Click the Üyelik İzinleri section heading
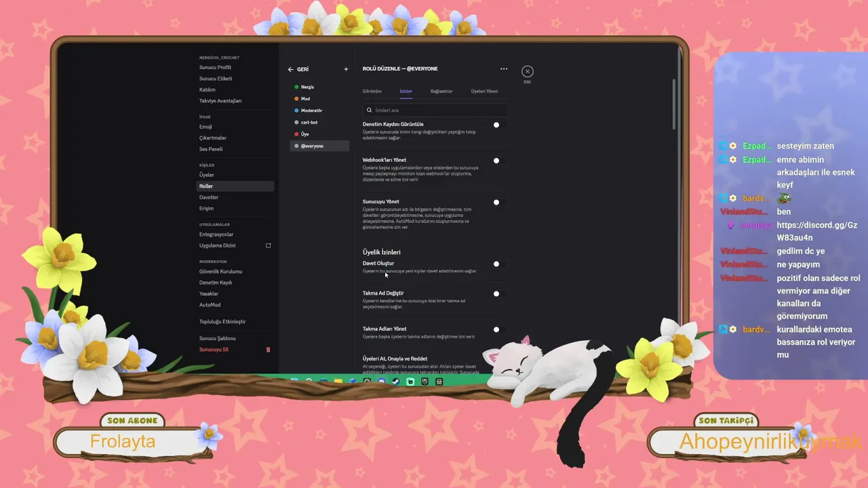Screen dimensions: 868x488 (x=381, y=252)
